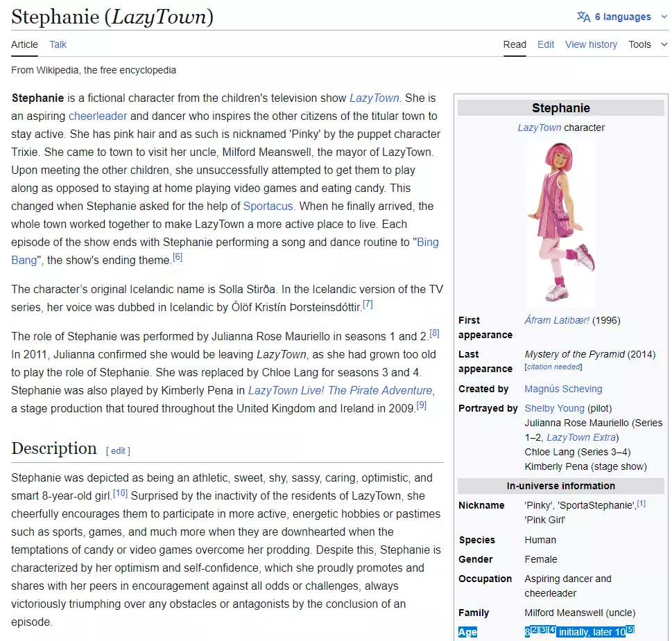The height and width of the screenshot is (641, 672).
Task: Jump to citation 10 after 8-year-old girl
Action: (120, 493)
